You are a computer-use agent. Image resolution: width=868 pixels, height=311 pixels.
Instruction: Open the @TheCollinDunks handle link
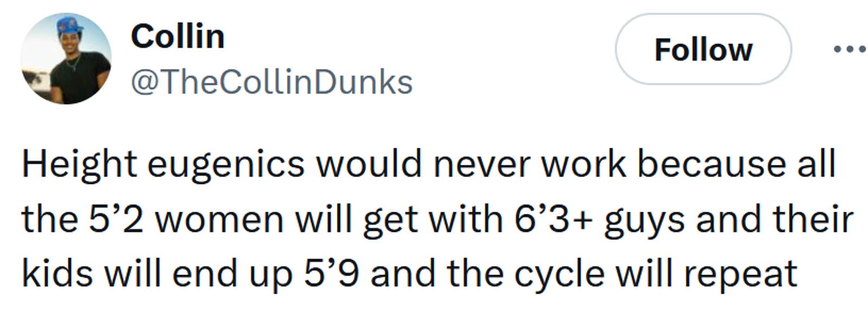(x=271, y=82)
